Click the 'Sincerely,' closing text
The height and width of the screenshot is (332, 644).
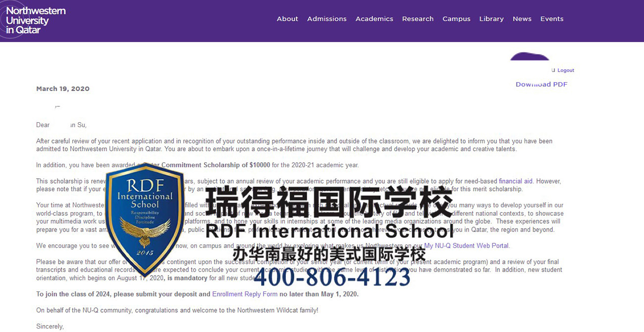pyautogui.click(x=50, y=327)
